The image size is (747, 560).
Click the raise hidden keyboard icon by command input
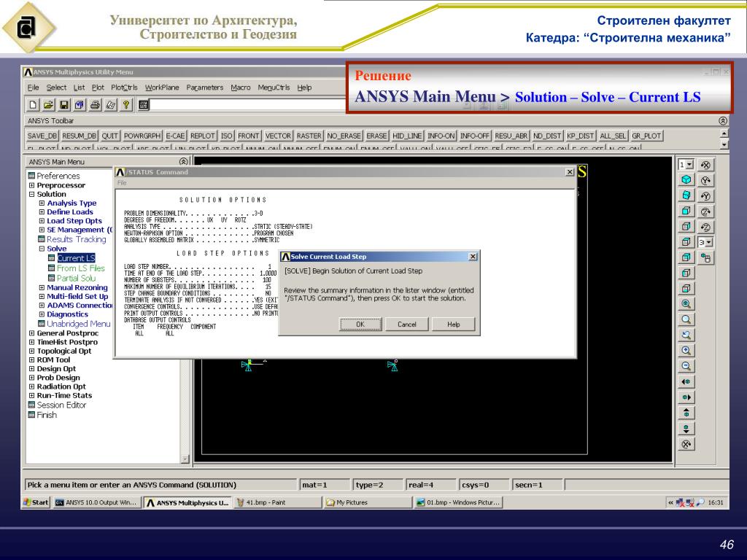click(x=144, y=105)
